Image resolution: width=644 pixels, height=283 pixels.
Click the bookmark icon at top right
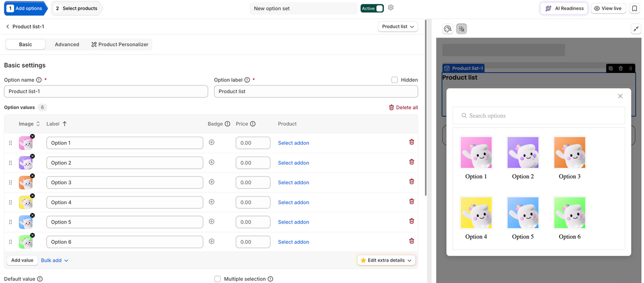(634, 9)
